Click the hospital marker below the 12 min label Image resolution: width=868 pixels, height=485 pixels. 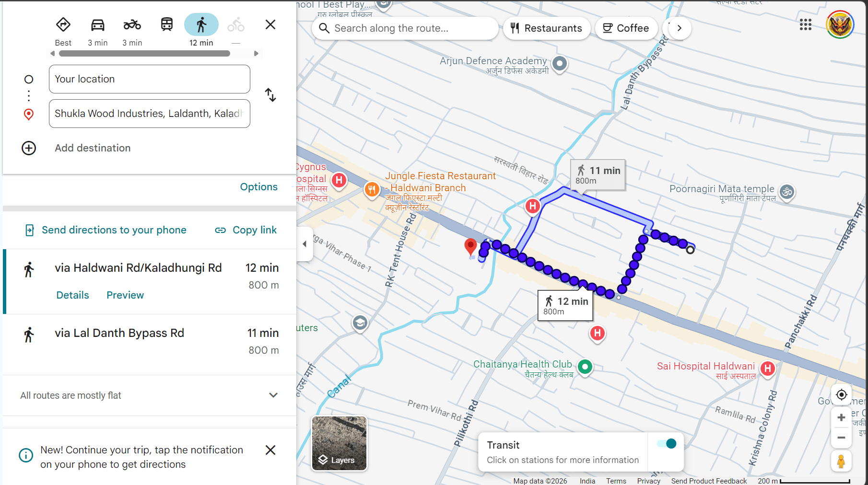coord(598,333)
